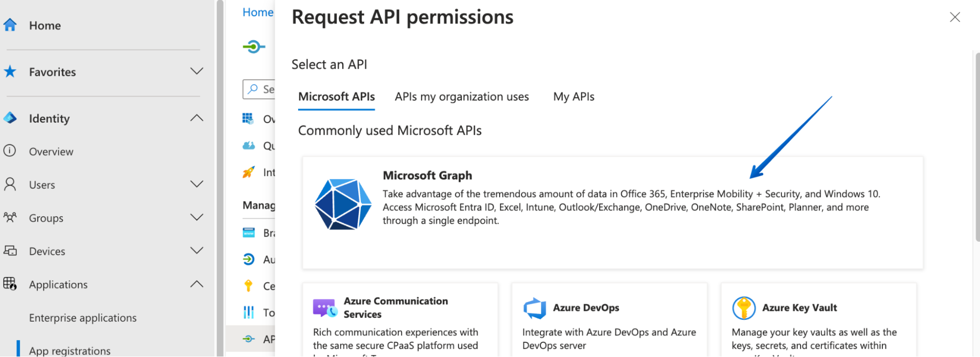Open Overview under Identity
Screen dimensions: 980x357
point(51,152)
